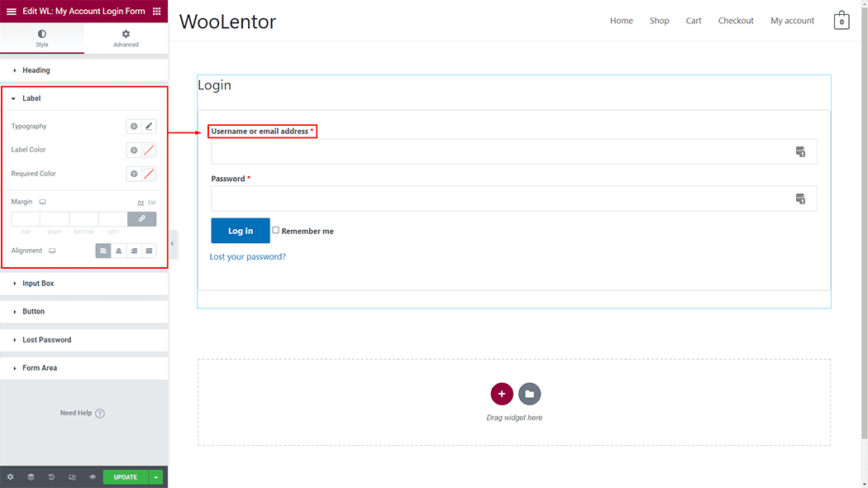Click the add template folder button
868x488 pixels.
click(x=529, y=394)
